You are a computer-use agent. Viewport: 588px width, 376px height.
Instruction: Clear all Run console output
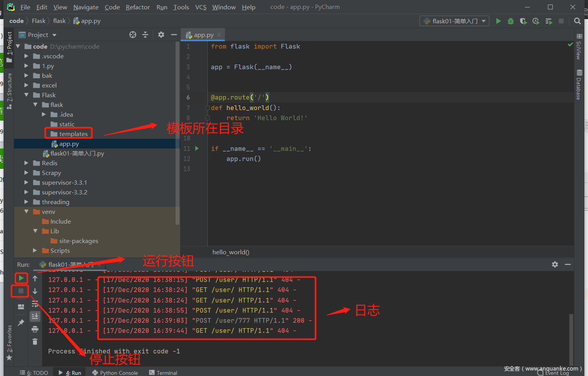point(35,341)
